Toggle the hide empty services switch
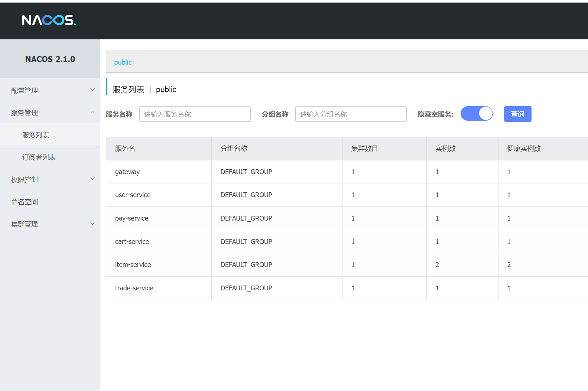 click(x=477, y=114)
